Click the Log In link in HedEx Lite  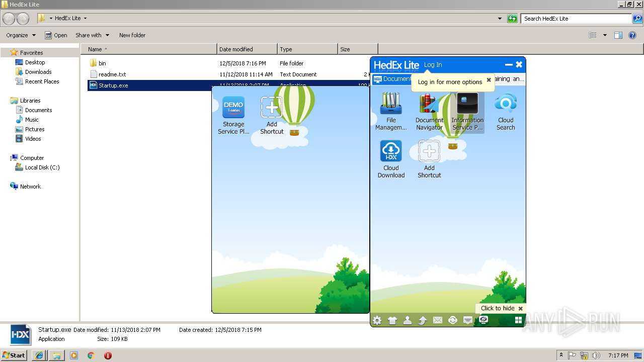tap(433, 65)
